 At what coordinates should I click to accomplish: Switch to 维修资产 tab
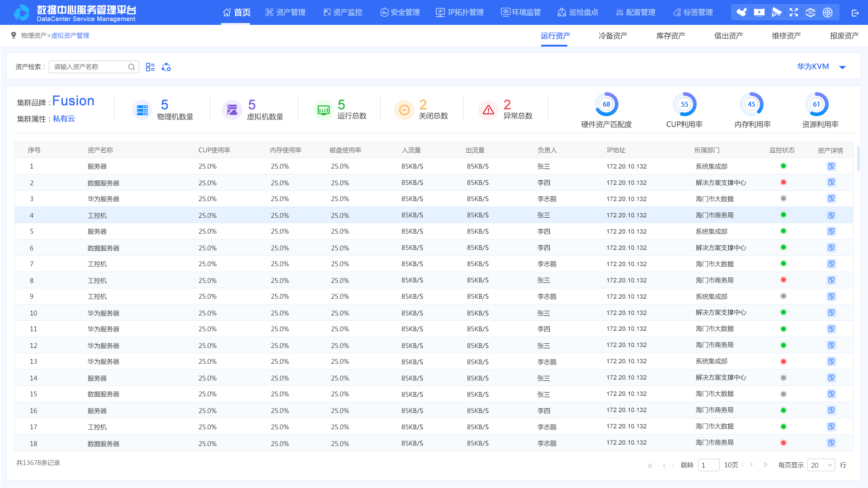click(x=787, y=36)
